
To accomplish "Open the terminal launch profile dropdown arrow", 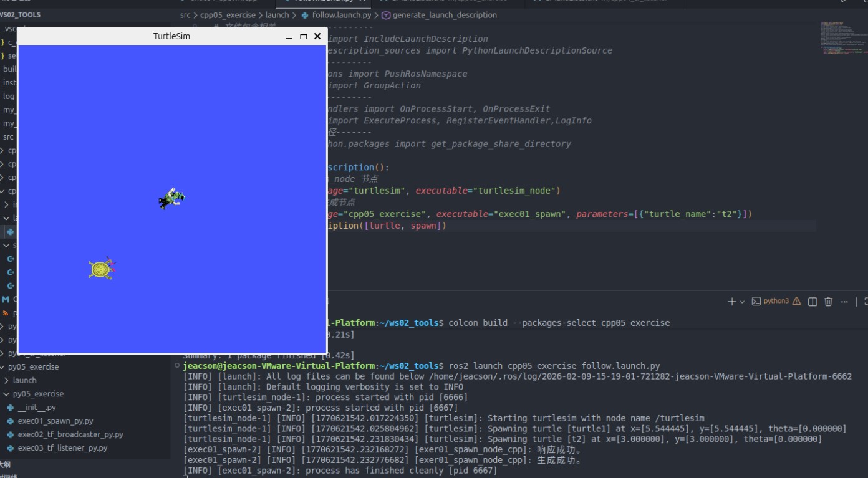I will [742, 302].
